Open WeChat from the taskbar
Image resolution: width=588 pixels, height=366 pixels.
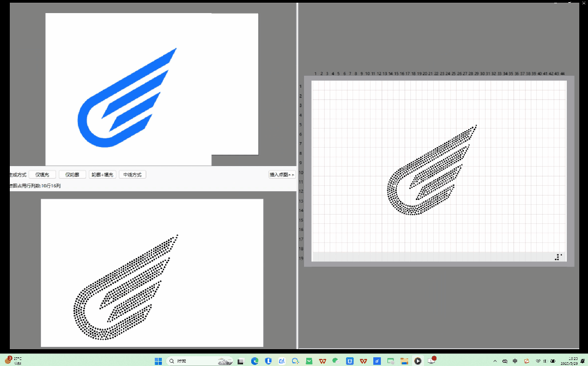tap(336, 361)
